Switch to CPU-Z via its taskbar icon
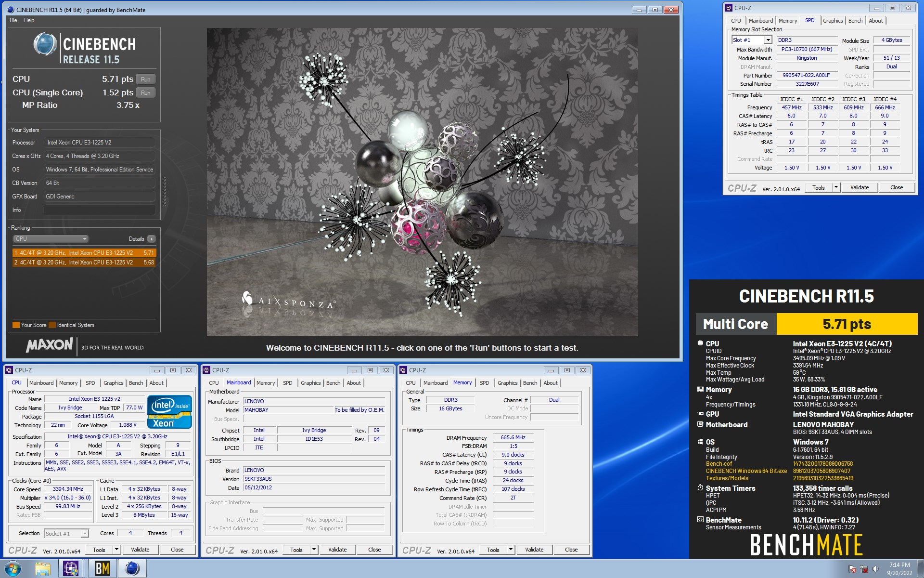This screenshot has width=924, height=578. pyautogui.click(x=71, y=569)
